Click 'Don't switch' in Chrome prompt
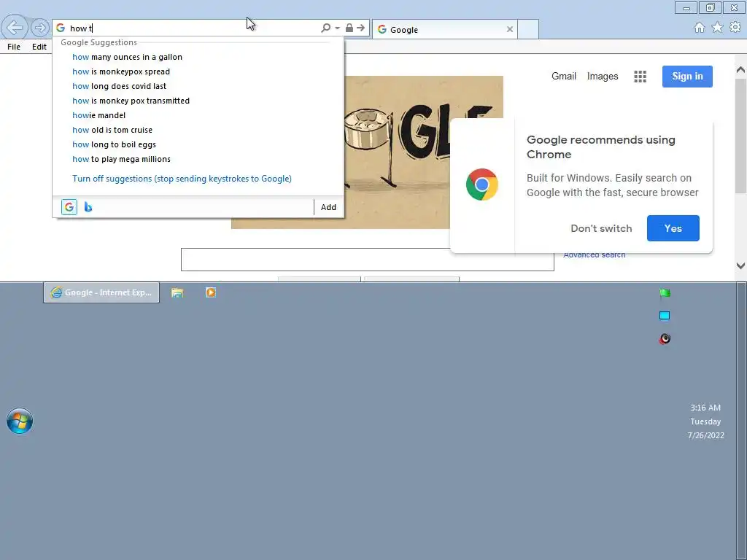Screen dimensions: 747x560 601,228
